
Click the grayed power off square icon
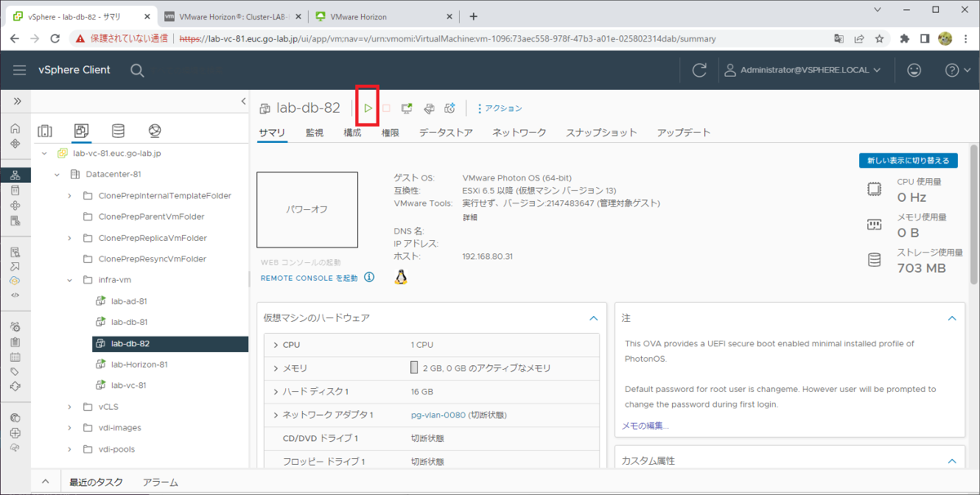pyautogui.click(x=386, y=108)
